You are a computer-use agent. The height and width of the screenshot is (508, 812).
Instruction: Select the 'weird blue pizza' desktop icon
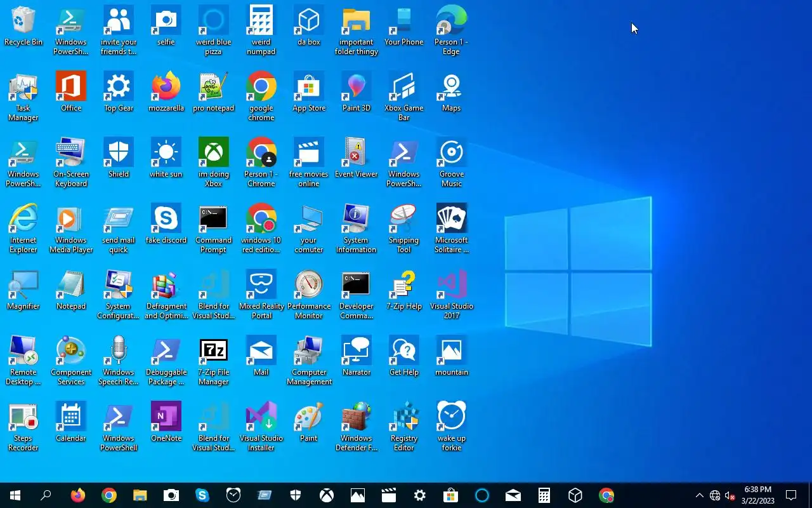214,30
